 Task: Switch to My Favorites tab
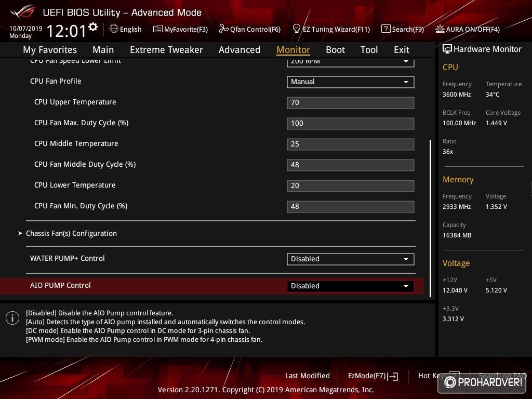point(50,50)
